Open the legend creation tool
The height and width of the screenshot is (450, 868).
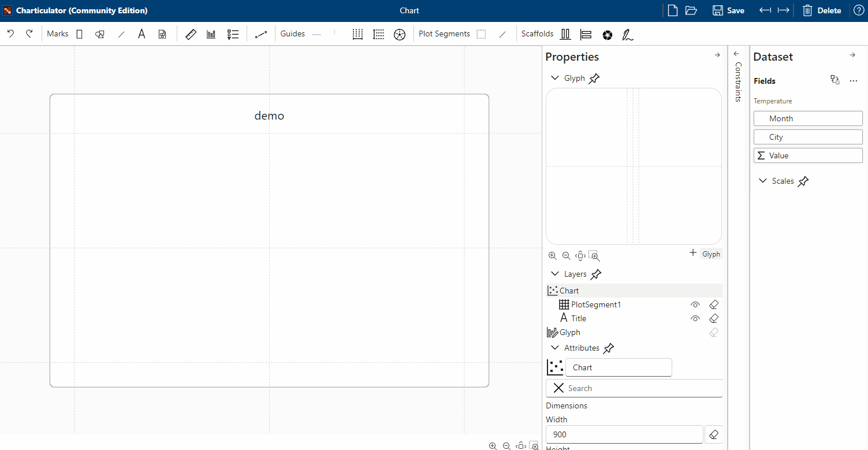tap(233, 34)
